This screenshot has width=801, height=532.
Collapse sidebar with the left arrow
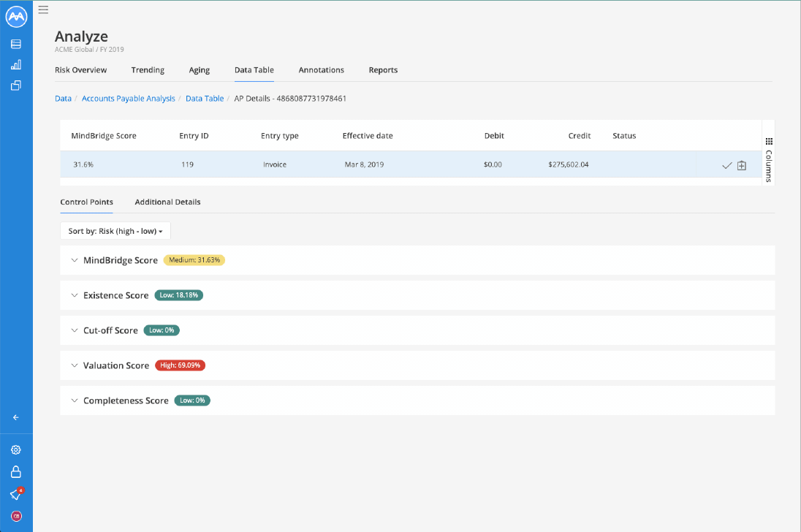pyautogui.click(x=16, y=417)
